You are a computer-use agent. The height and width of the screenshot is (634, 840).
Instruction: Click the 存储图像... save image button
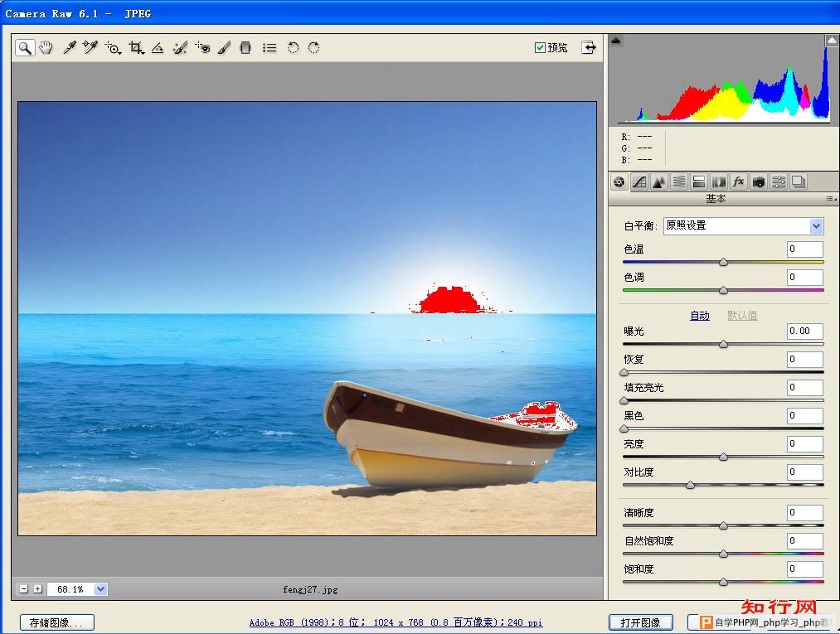[x=56, y=622]
